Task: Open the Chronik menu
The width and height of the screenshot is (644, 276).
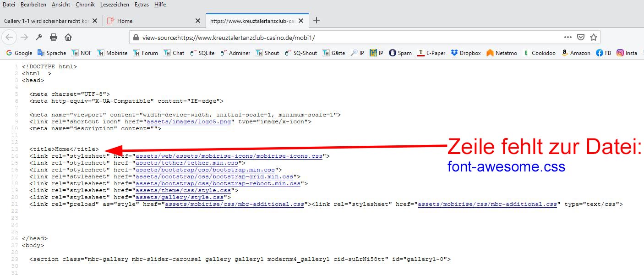Action: pos(86,5)
